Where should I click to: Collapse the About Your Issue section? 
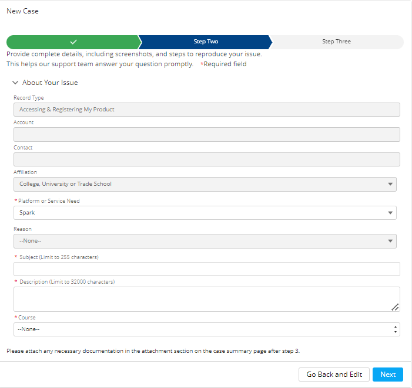(x=15, y=83)
